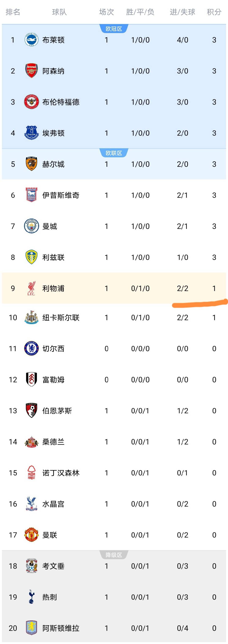
Task: Click the 进/失球 column header
Action: click(x=182, y=12)
